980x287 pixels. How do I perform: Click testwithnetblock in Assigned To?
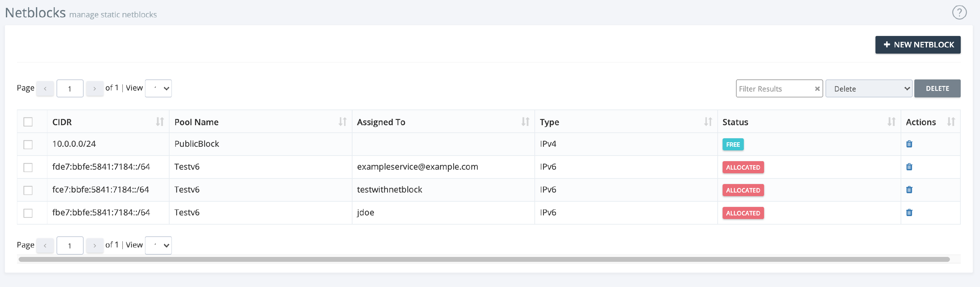click(x=390, y=190)
